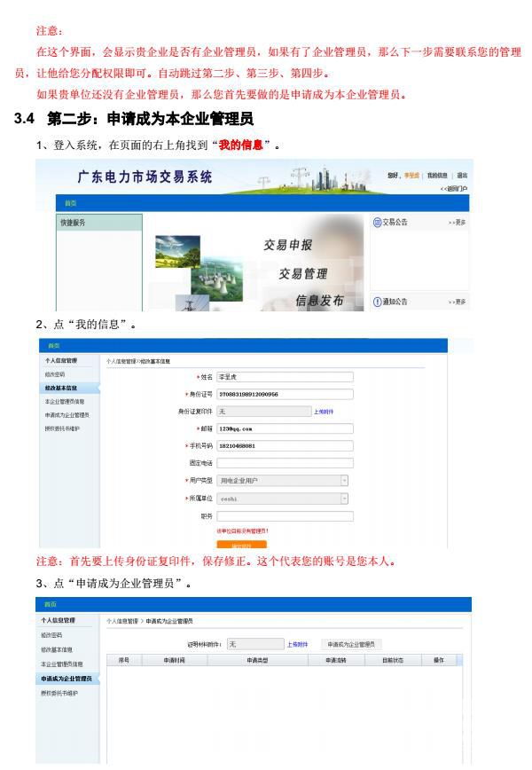Click the 操作 column header

tap(439, 661)
